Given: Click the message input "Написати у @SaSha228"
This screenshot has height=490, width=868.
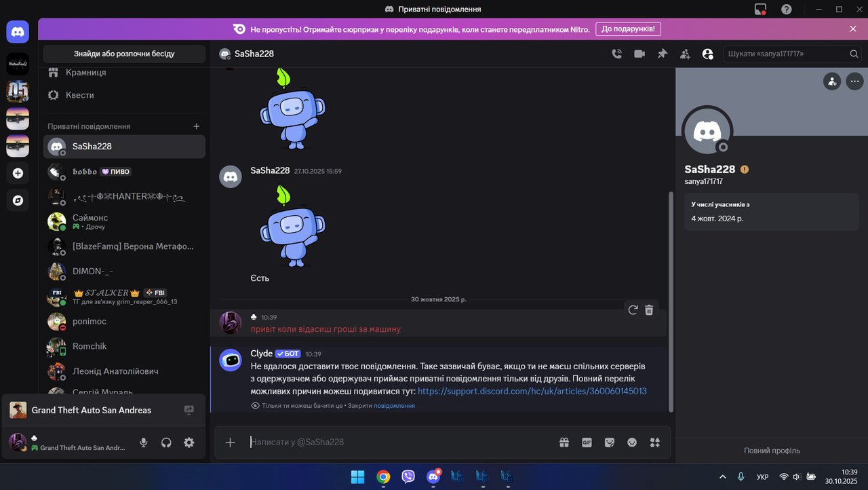Looking at the screenshot, I should (399, 442).
